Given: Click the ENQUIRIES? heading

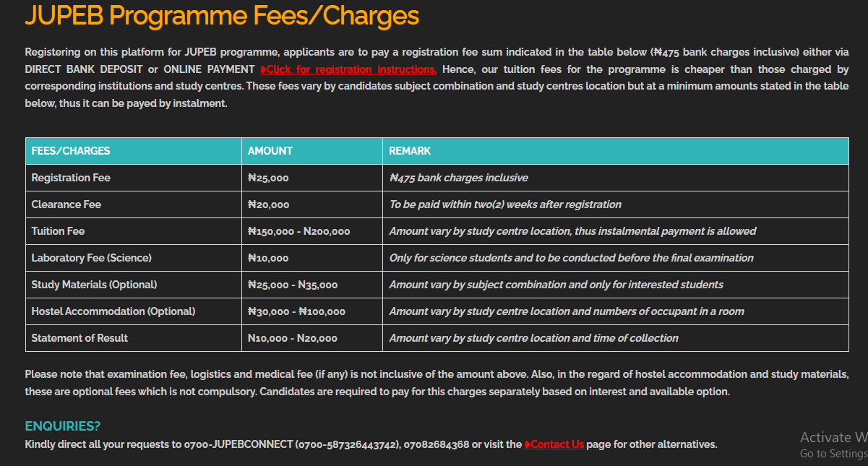Looking at the screenshot, I should pyautogui.click(x=63, y=426).
